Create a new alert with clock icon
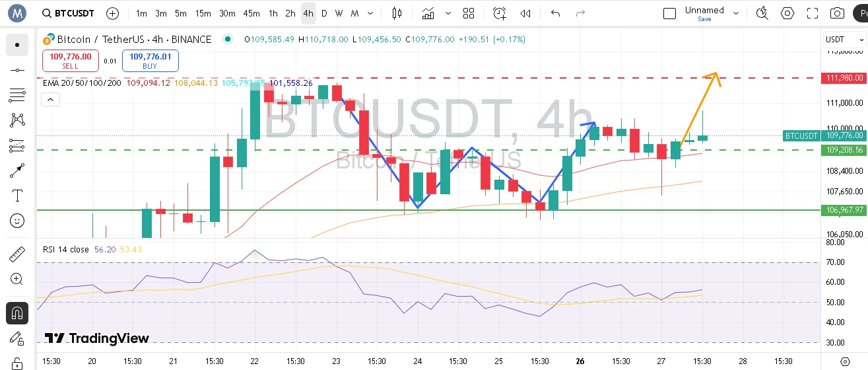 pyautogui.click(x=500, y=13)
